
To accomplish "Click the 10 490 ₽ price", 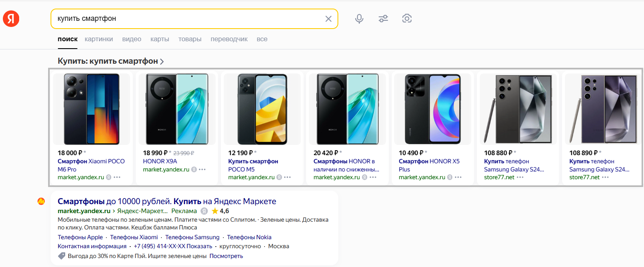I will coord(411,153).
